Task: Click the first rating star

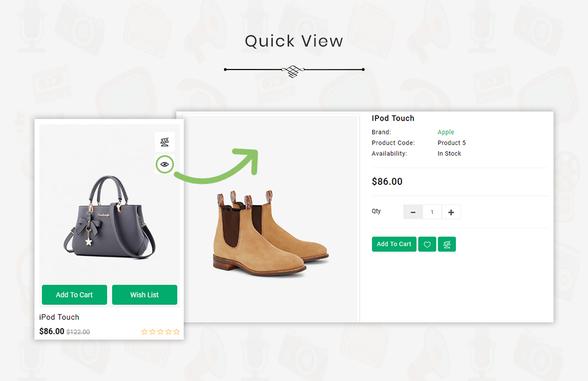Action: tap(144, 332)
